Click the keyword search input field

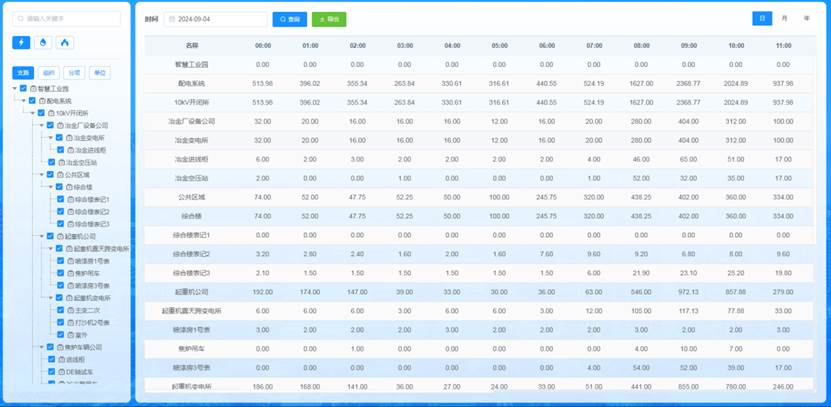(x=66, y=18)
